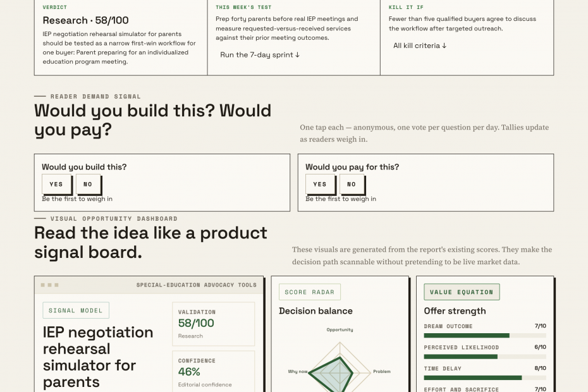588x392 pixels.
Task: Click the 'Special-Education Advocacy Tools' header label
Action: pyautogui.click(x=197, y=285)
